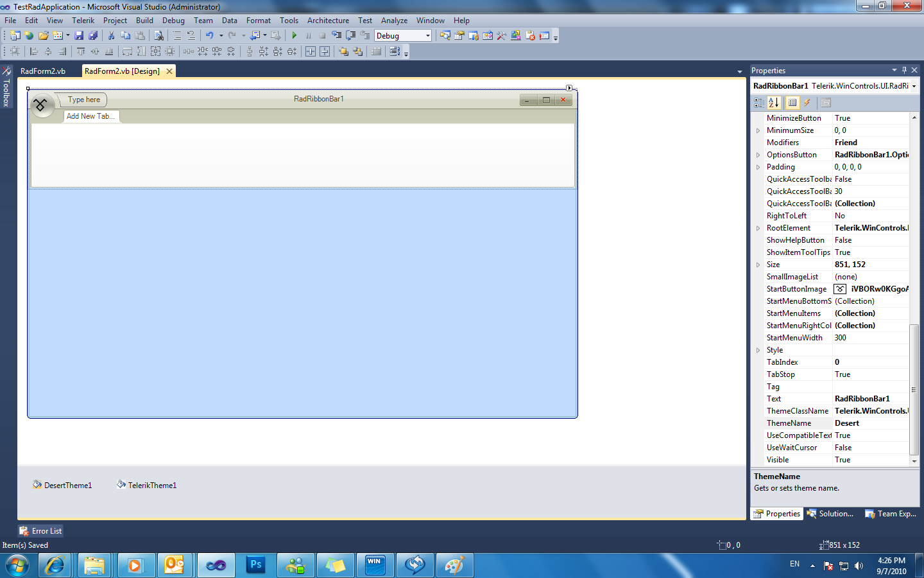Expand the RootElement property
This screenshot has width=924, height=578.
click(758, 228)
